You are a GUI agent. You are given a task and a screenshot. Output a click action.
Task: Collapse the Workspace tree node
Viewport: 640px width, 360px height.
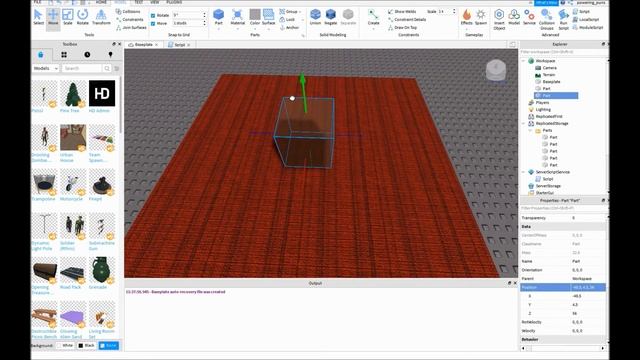coord(524,61)
